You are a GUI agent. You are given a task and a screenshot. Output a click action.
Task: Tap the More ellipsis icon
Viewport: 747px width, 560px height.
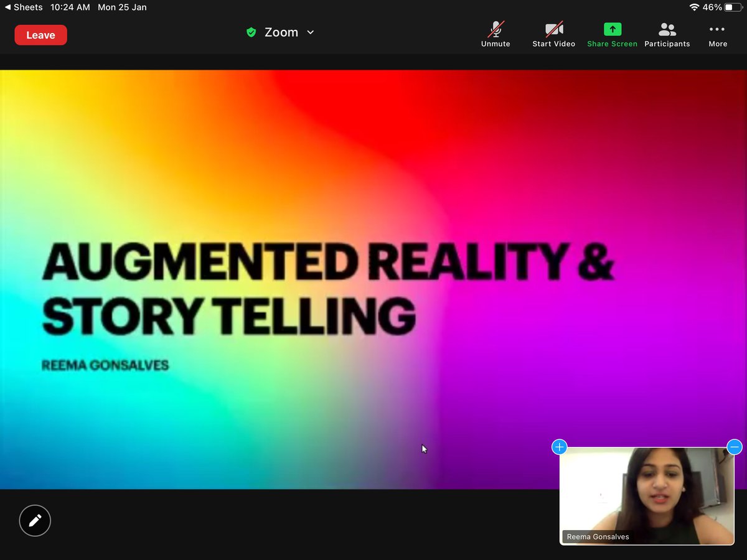pos(717,29)
